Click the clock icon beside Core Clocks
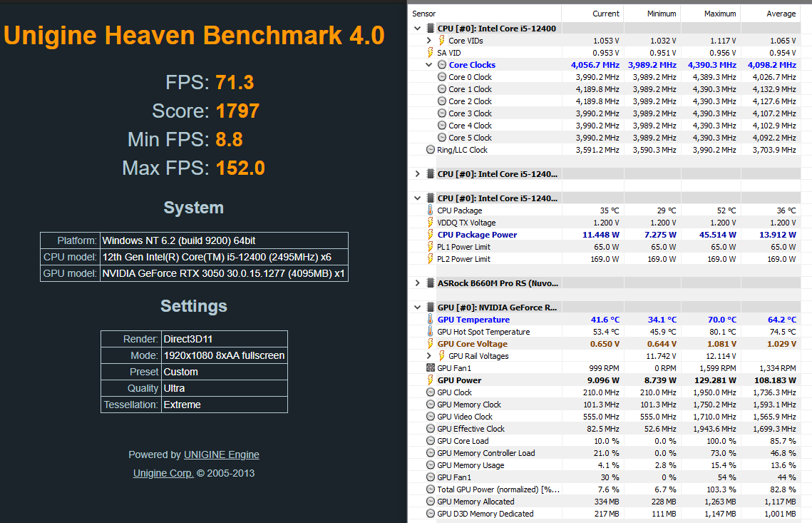This screenshot has width=812, height=523. (442, 65)
